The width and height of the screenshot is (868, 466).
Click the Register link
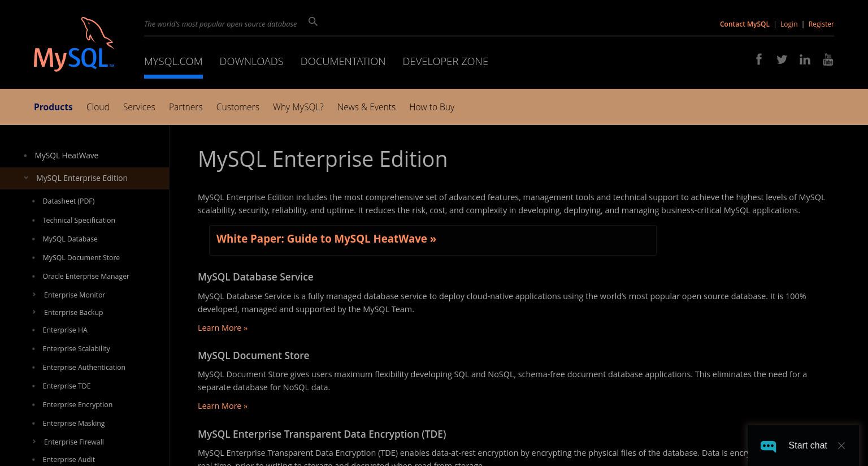pyautogui.click(x=821, y=24)
